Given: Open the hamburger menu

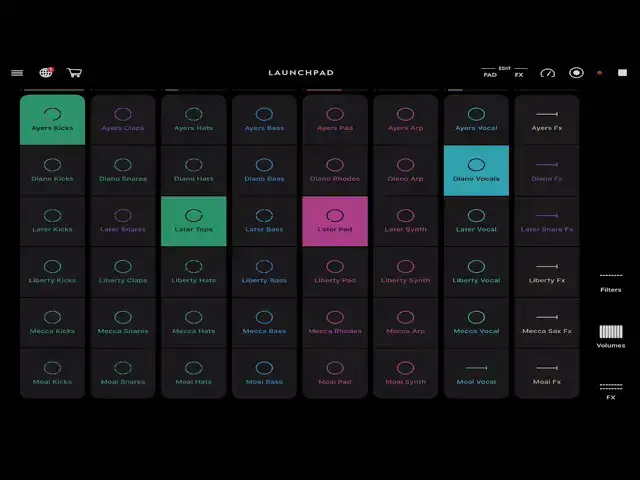Looking at the screenshot, I should [x=17, y=73].
